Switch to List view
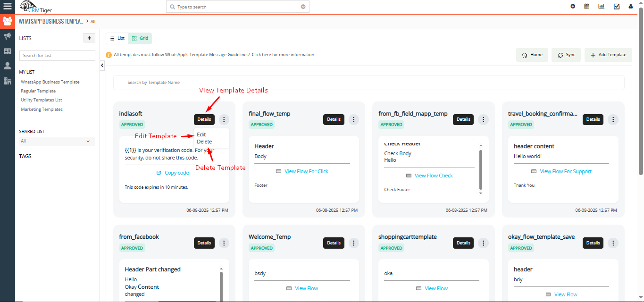 click(117, 38)
